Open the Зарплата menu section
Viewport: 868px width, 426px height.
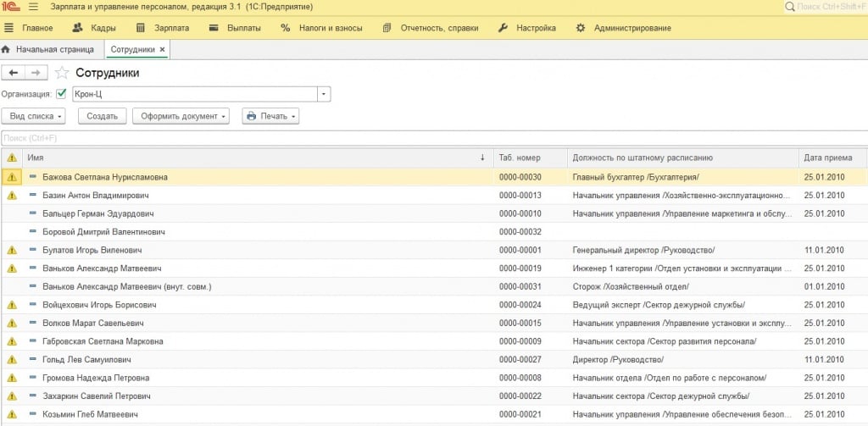(x=164, y=28)
